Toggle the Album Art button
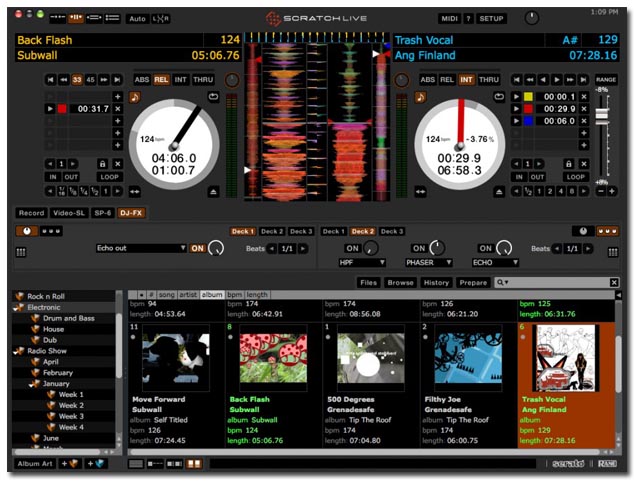634x482 pixels. tap(35, 464)
